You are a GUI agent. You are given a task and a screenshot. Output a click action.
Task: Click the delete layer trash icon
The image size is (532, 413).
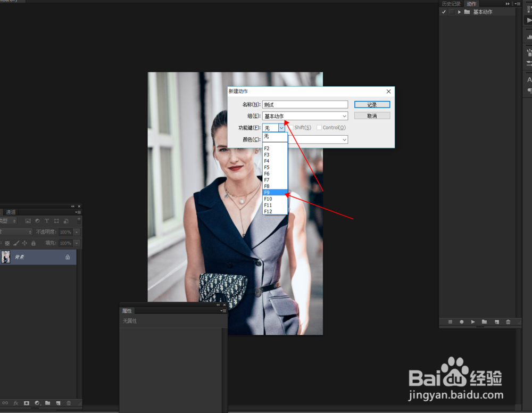click(69, 403)
